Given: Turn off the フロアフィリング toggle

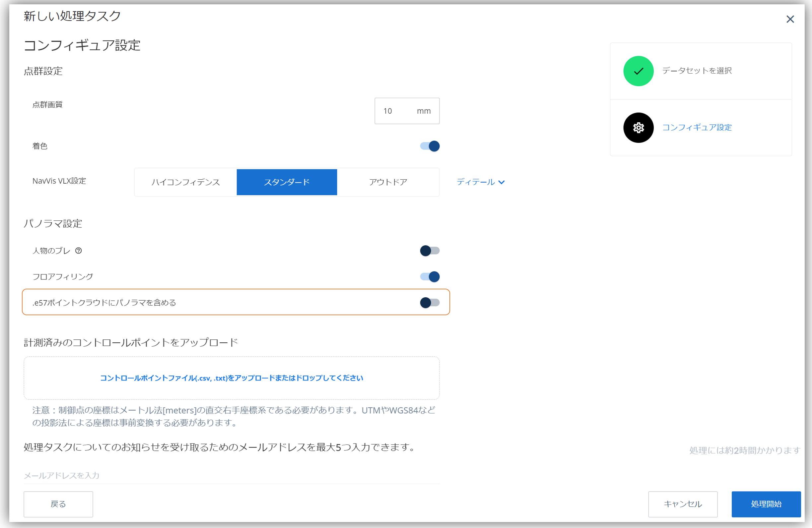Looking at the screenshot, I should click(x=431, y=276).
